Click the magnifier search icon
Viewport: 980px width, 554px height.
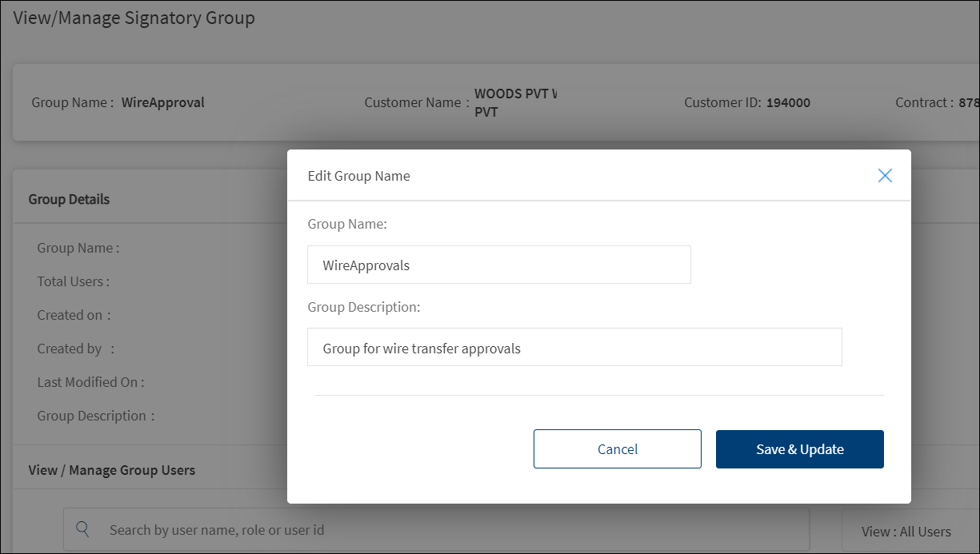pos(82,529)
